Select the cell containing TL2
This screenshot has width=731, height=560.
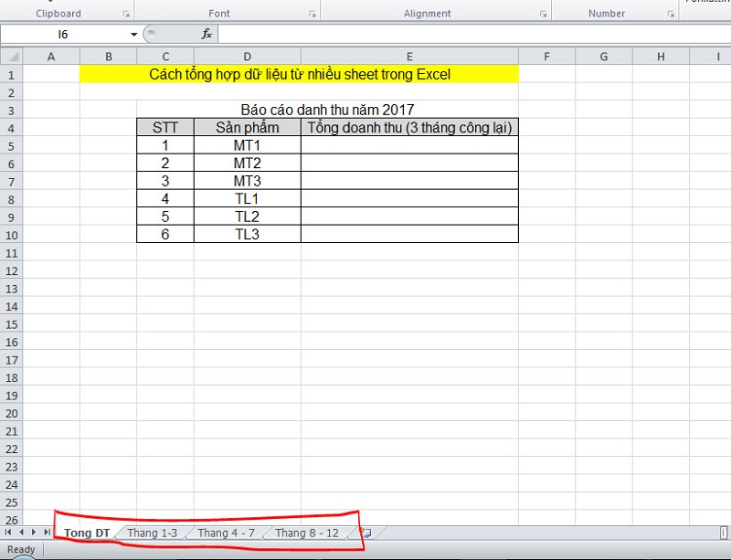pyautogui.click(x=247, y=217)
